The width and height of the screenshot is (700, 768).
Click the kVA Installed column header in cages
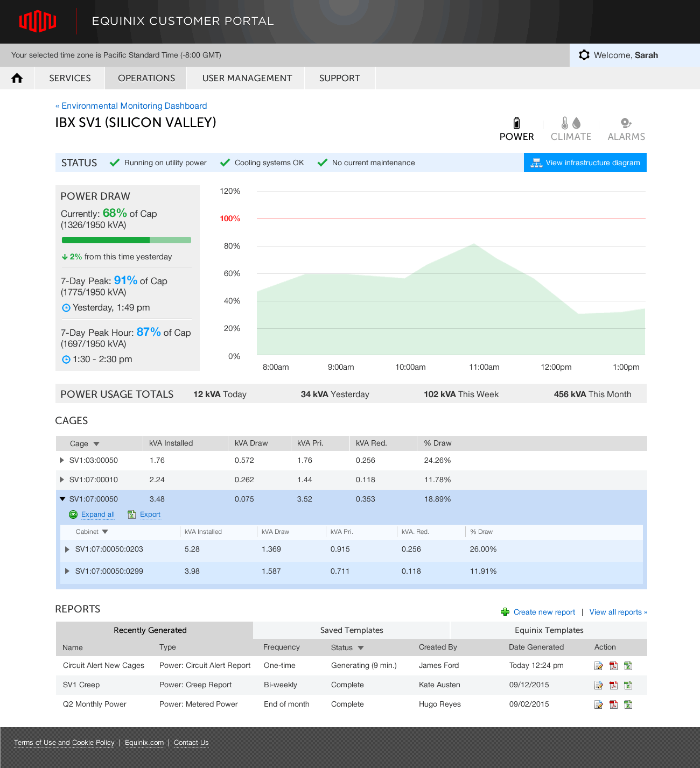coord(171,443)
